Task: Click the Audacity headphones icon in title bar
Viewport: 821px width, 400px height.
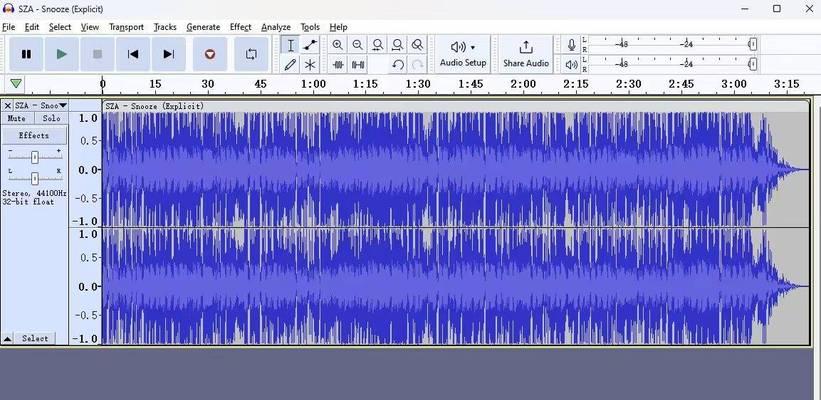Action: pyautogui.click(x=8, y=9)
